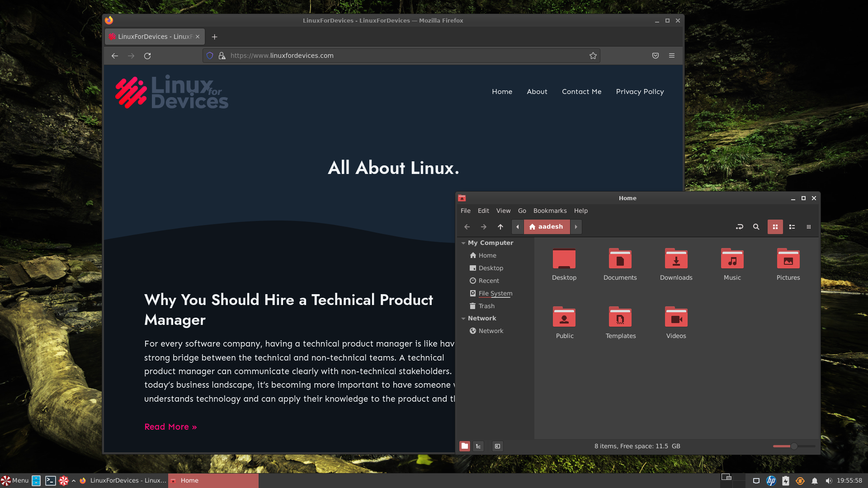The image size is (868, 488).
Task: Bookmark the current page via the star icon
Action: pos(593,56)
